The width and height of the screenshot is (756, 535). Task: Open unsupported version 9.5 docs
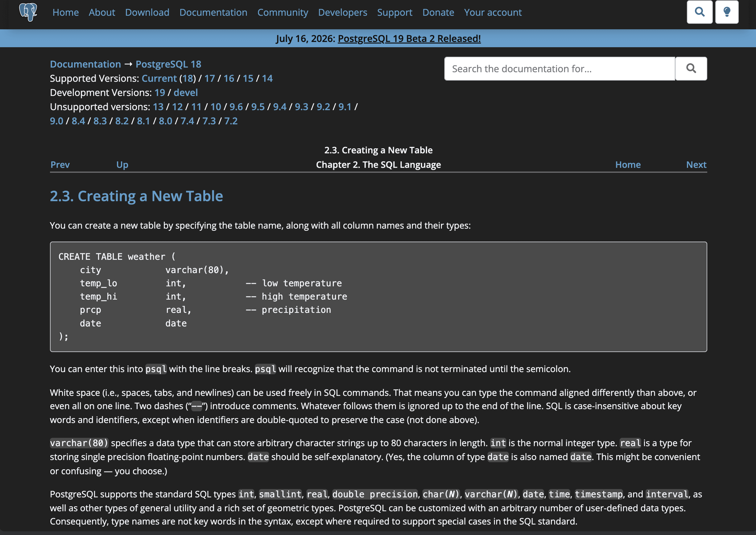(258, 107)
